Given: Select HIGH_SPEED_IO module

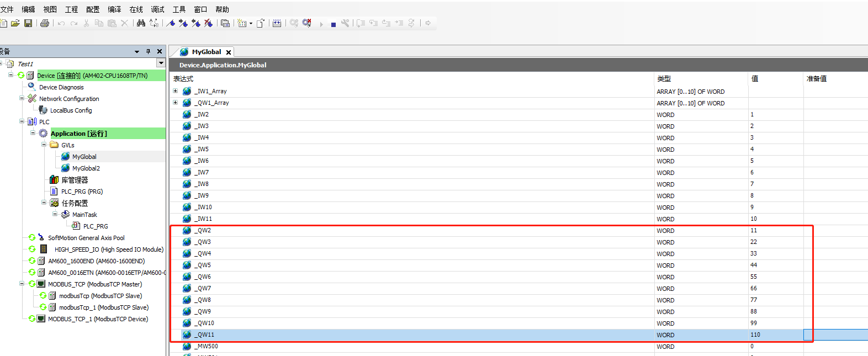Looking at the screenshot, I should tap(109, 249).
